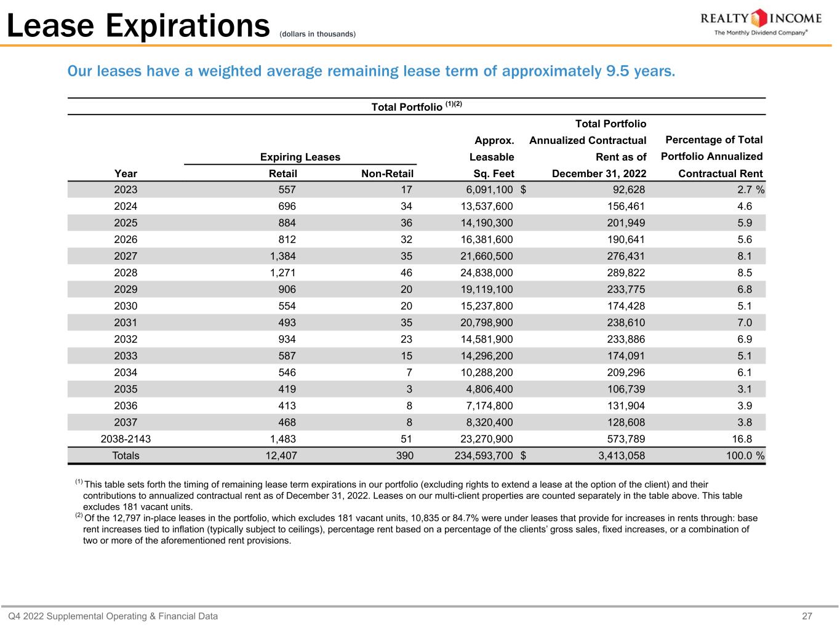Image resolution: width=840 pixels, height=630 pixels.
Task: Select the 2025 annualized rent value 201,949
Action: (626, 223)
